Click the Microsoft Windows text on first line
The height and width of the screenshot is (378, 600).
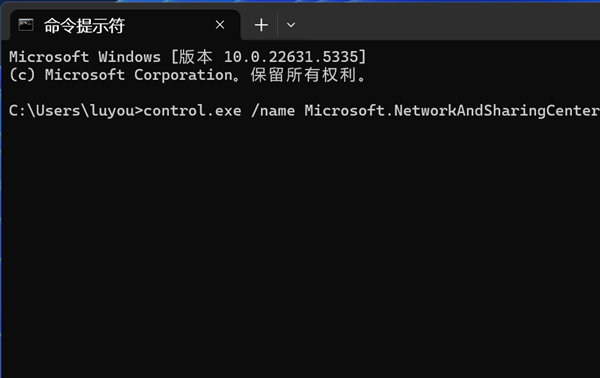[85, 57]
